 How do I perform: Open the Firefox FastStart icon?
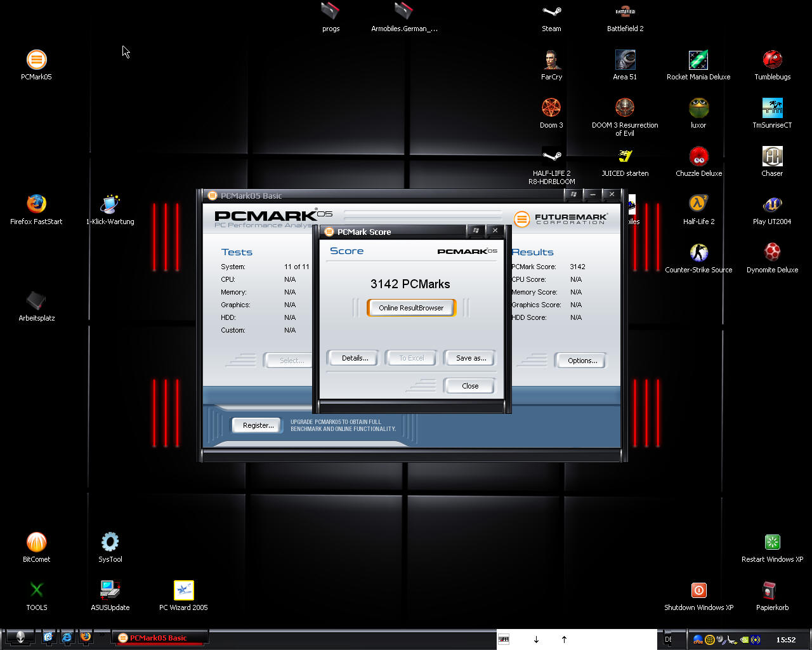(36, 204)
